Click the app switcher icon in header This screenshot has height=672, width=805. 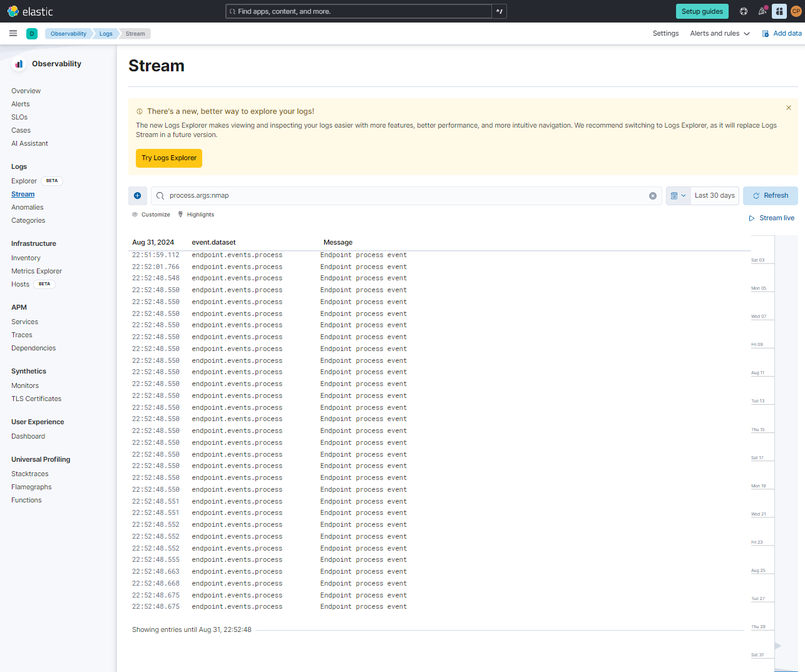[x=779, y=11]
